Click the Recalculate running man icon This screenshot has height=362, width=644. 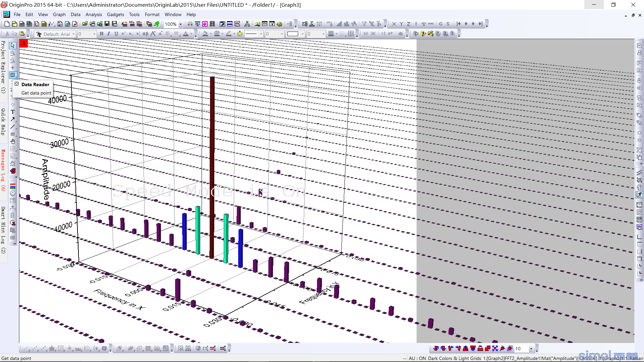click(157, 24)
